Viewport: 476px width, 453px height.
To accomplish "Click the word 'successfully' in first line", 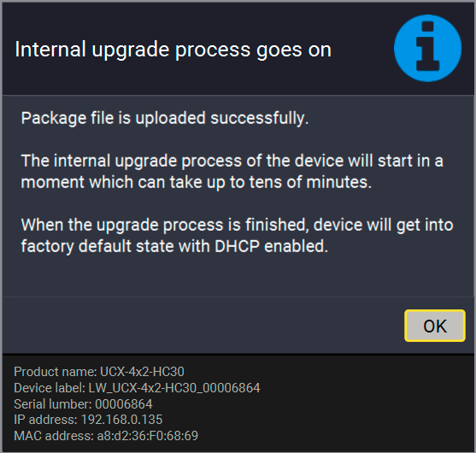I will click(260, 118).
